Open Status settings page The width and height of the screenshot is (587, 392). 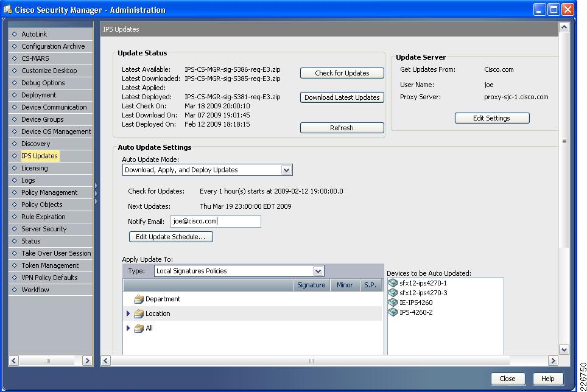(30, 241)
